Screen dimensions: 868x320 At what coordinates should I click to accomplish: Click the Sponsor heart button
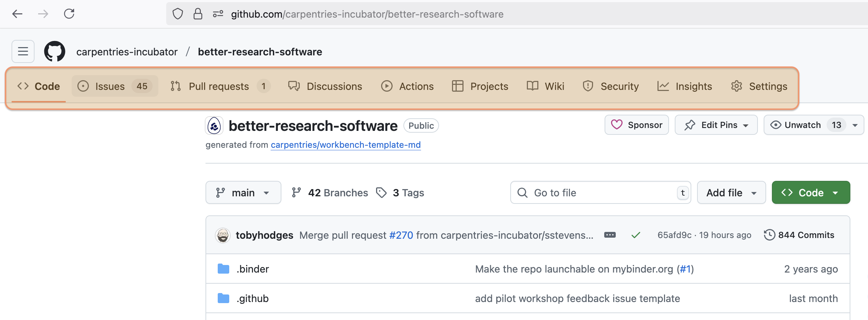tap(637, 125)
